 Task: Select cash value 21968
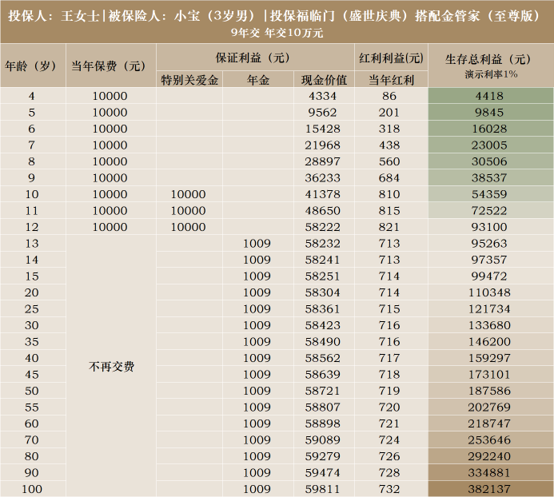pyautogui.click(x=323, y=145)
